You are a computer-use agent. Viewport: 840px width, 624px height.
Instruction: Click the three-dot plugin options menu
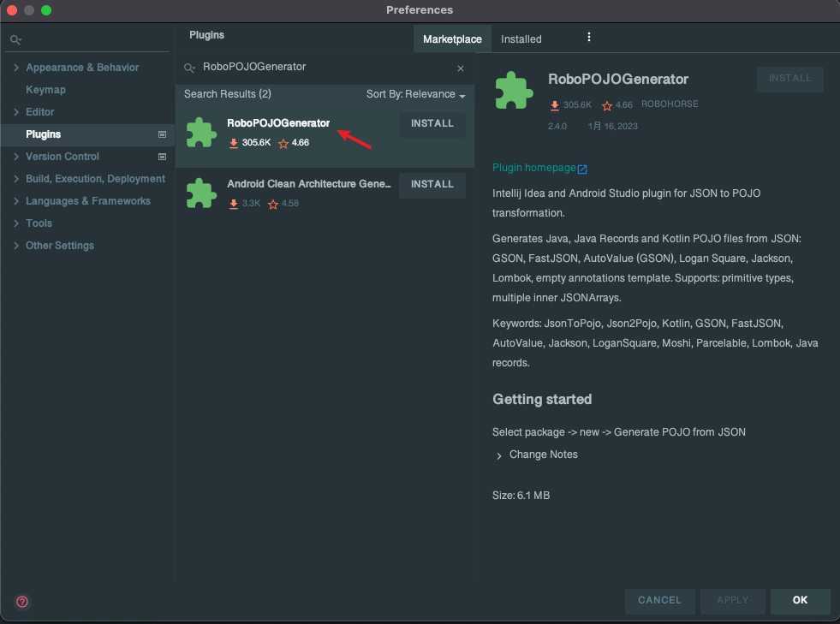coord(588,38)
